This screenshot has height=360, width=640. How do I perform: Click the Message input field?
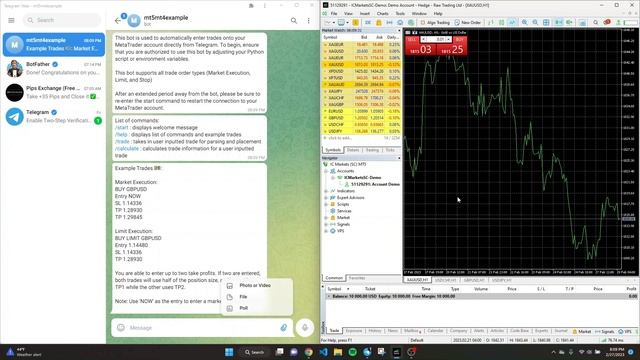click(x=202, y=327)
